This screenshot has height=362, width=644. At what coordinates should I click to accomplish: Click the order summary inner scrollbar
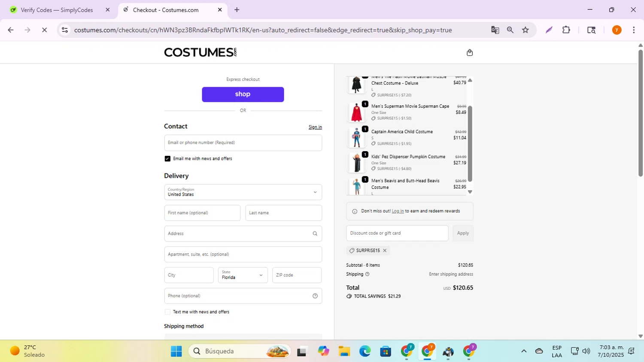pos(470,144)
